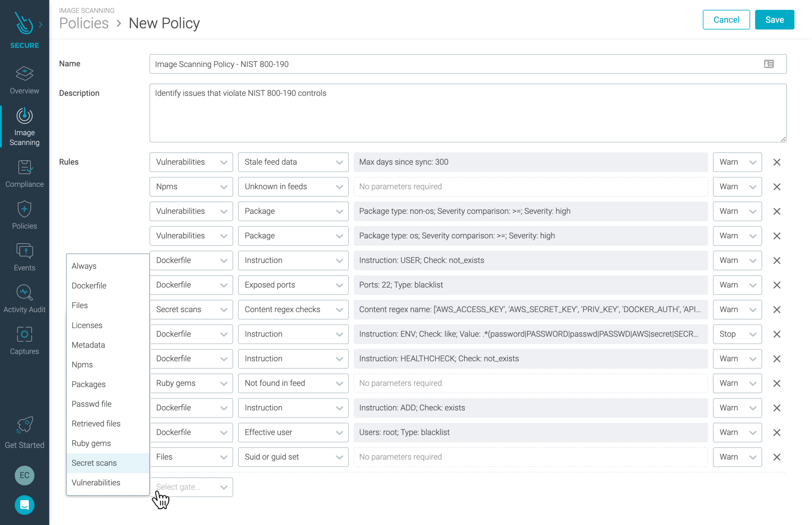Choose Retrieved files in the gate list
This screenshot has width=812, height=525.
coord(108,424)
